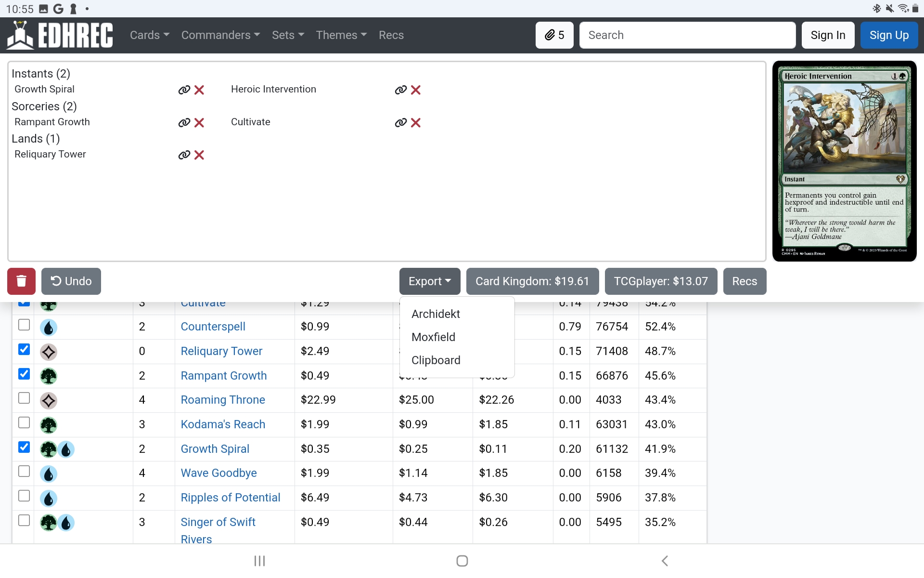Select Clipboard export option
The height and width of the screenshot is (578, 924).
pos(436,360)
